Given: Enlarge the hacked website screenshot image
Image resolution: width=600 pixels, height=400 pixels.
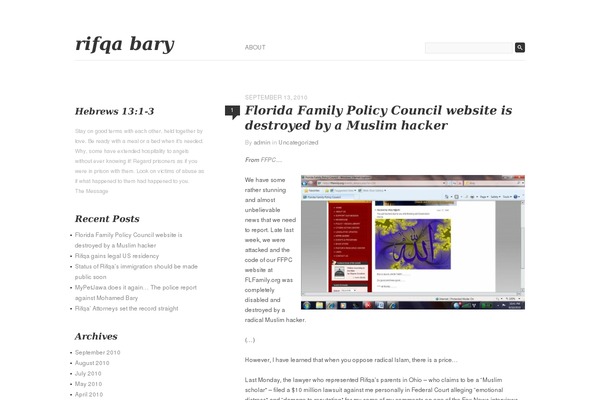Looking at the screenshot, I should (413, 242).
